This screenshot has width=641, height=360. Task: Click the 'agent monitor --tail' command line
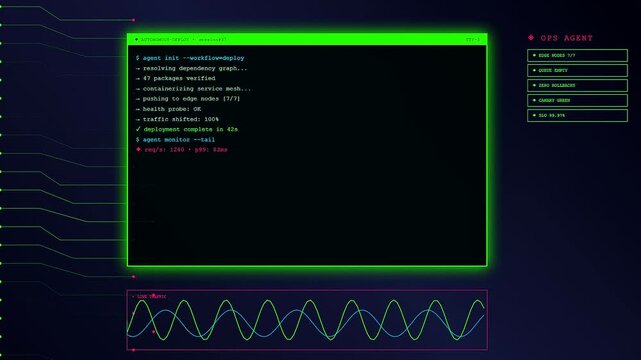(x=175, y=140)
